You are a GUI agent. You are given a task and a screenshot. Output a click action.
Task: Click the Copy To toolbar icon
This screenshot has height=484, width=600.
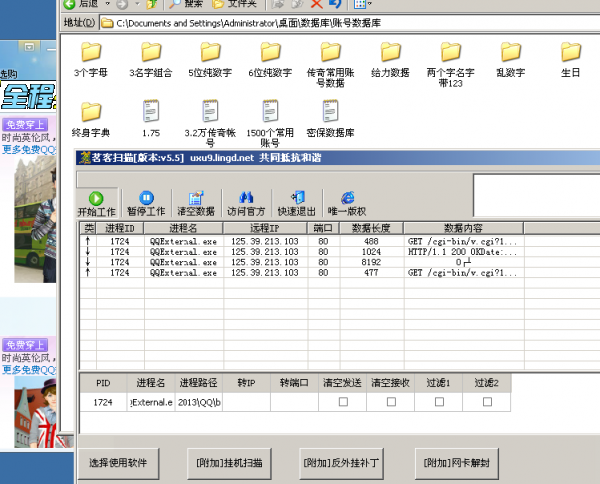[x=297, y=4]
